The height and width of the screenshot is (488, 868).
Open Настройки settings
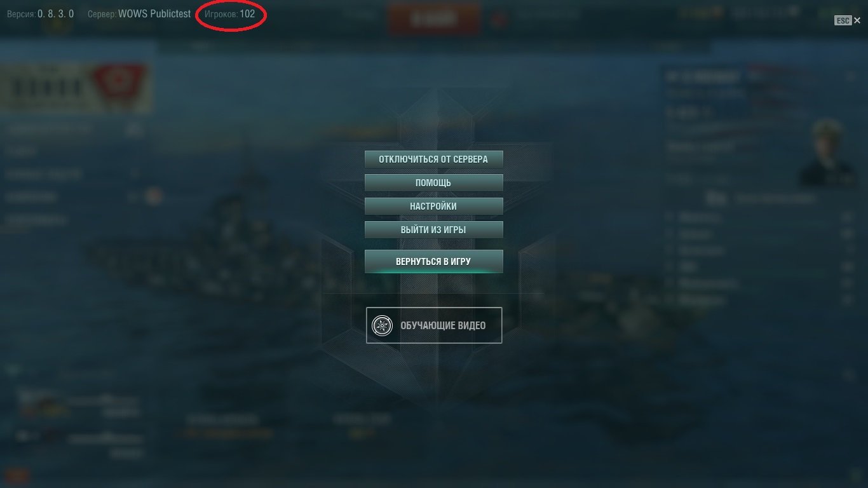coord(434,206)
